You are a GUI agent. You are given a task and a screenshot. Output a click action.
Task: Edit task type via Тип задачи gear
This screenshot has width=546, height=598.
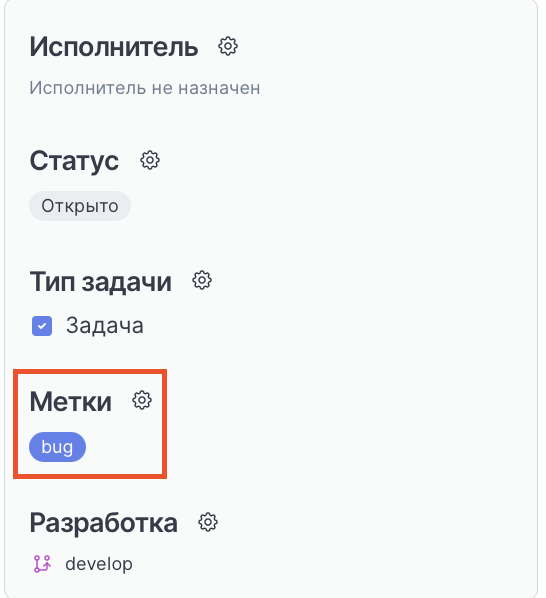(x=202, y=281)
